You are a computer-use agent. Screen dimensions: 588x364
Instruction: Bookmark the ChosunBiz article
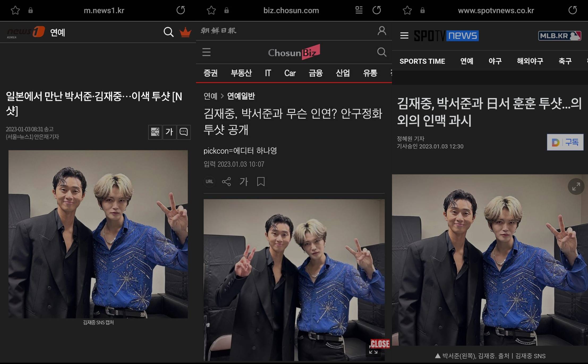point(261,182)
